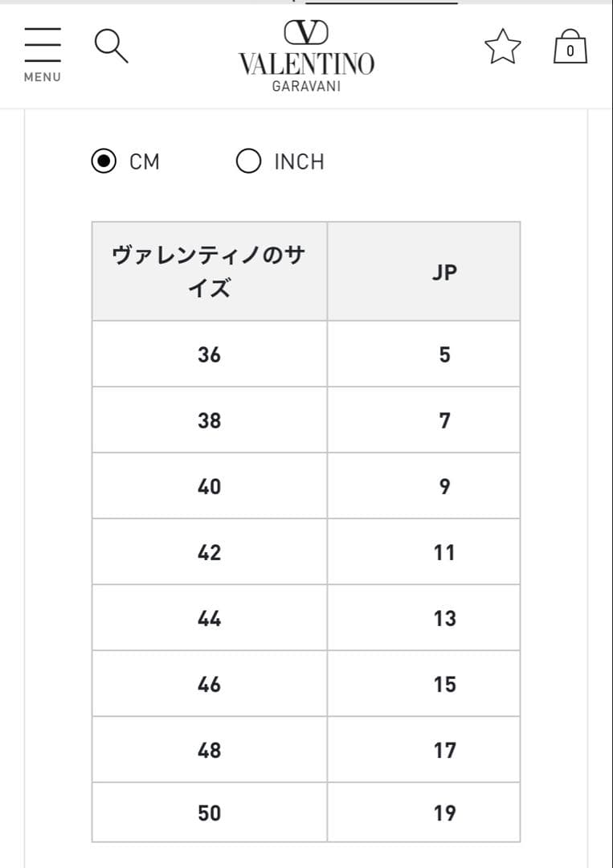Click the ヴァレンティノのサイズ column header

pyautogui.click(x=209, y=272)
